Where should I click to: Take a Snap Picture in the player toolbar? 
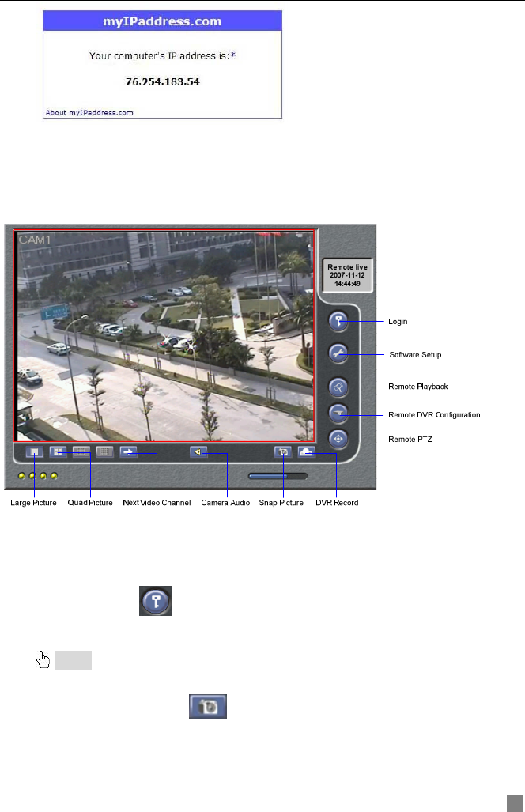click(x=282, y=452)
